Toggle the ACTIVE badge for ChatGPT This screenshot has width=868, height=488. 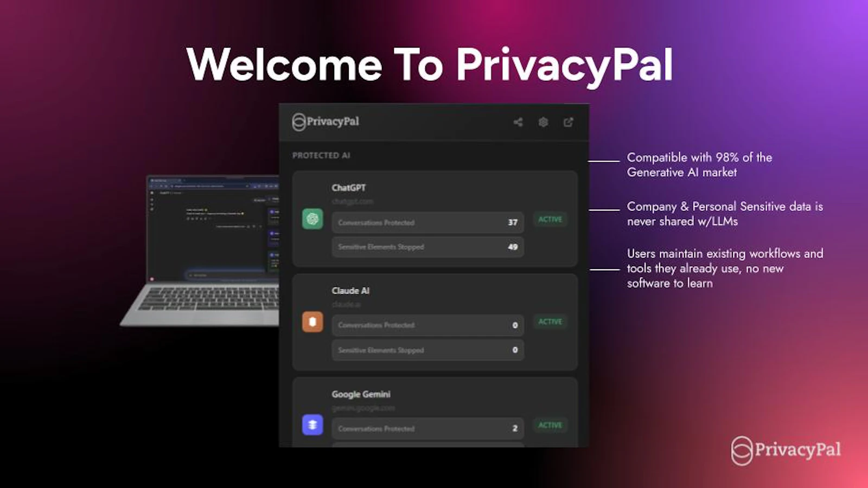(550, 219)
